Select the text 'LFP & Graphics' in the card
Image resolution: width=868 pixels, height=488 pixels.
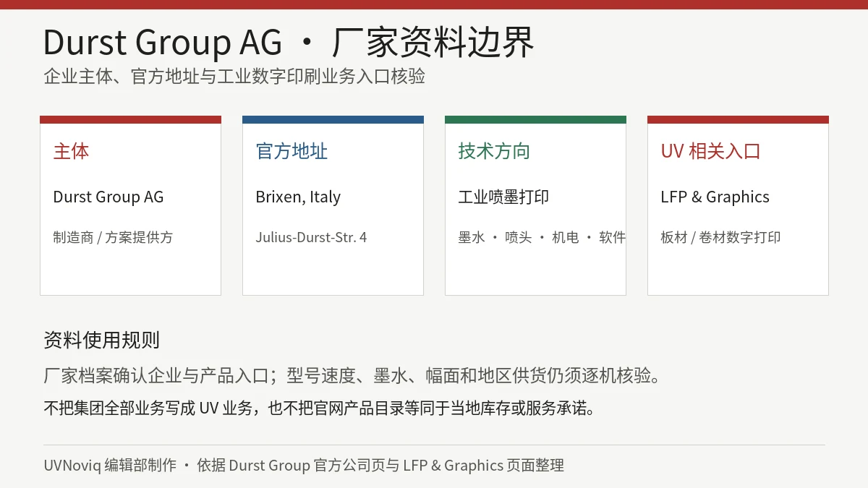[715, 197]
